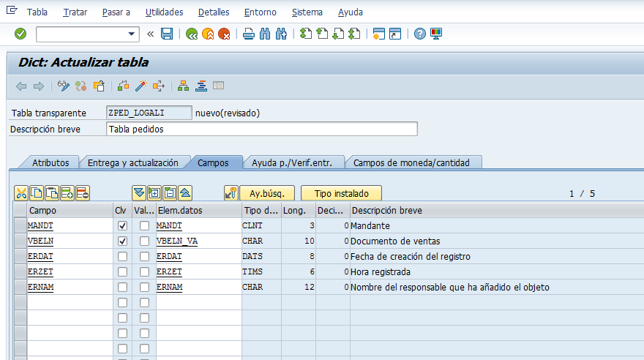This screenshot has height=360, width=644.
Task: Click the foreign keys key icon
Action: (x=231, y=193)
